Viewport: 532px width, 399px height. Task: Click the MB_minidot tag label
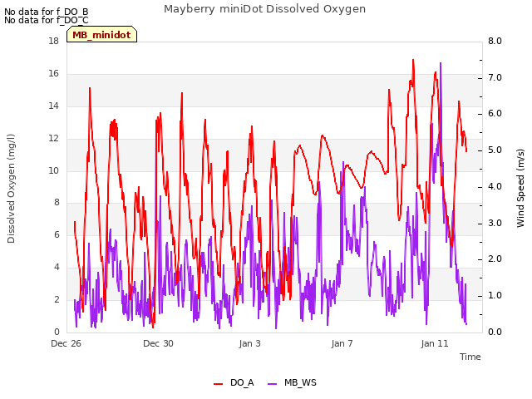point(101,35)
